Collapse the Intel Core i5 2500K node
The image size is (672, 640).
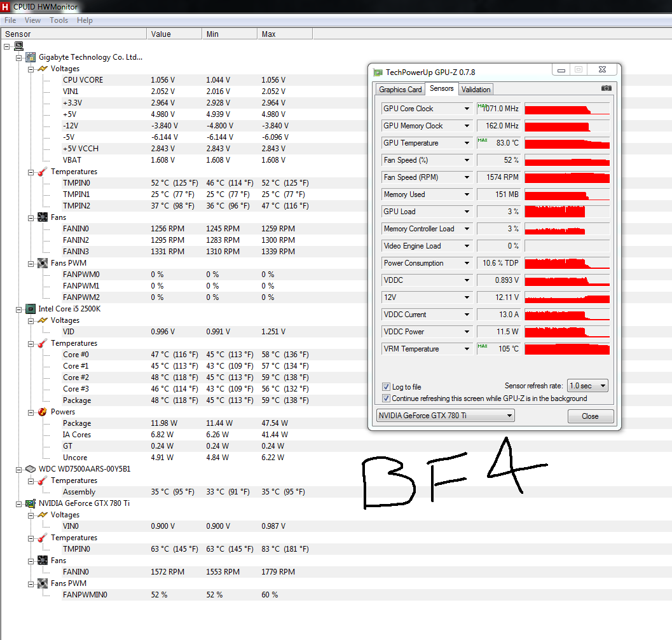pos(19,310)
